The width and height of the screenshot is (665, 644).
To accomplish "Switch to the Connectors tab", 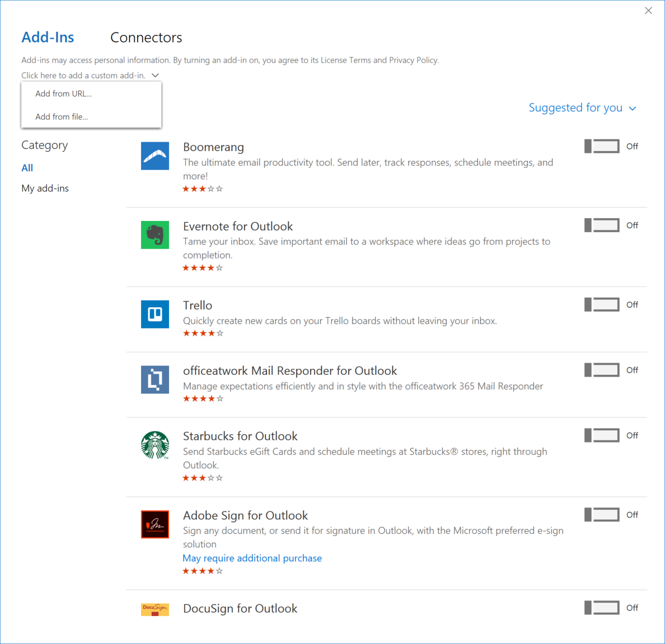I will pos(146,37).
